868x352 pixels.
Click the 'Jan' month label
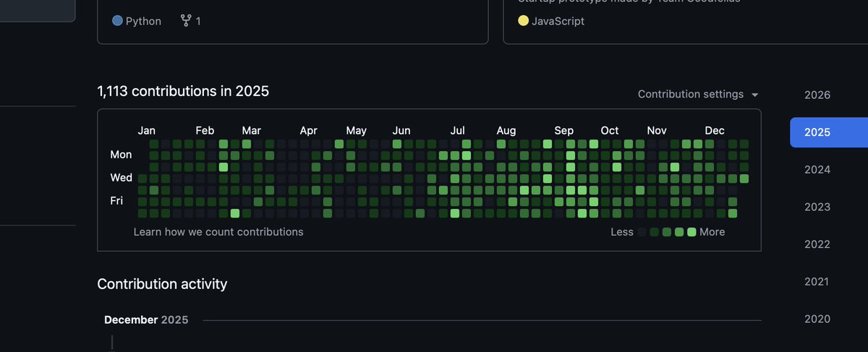pyautogui.click(x=147, y=131)
